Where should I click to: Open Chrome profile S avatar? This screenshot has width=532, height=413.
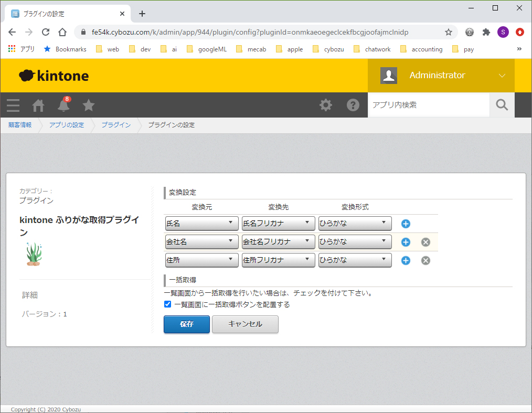click(503, 32)
